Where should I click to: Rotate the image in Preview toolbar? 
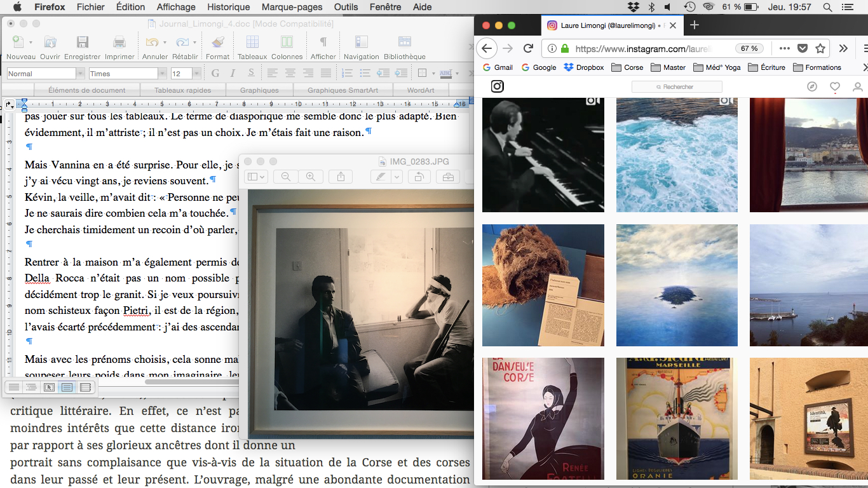(419, 177)
